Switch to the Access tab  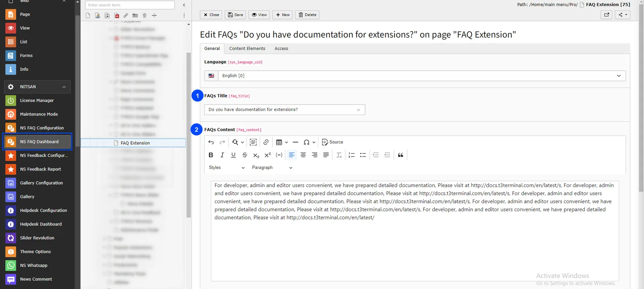point(281,48)
